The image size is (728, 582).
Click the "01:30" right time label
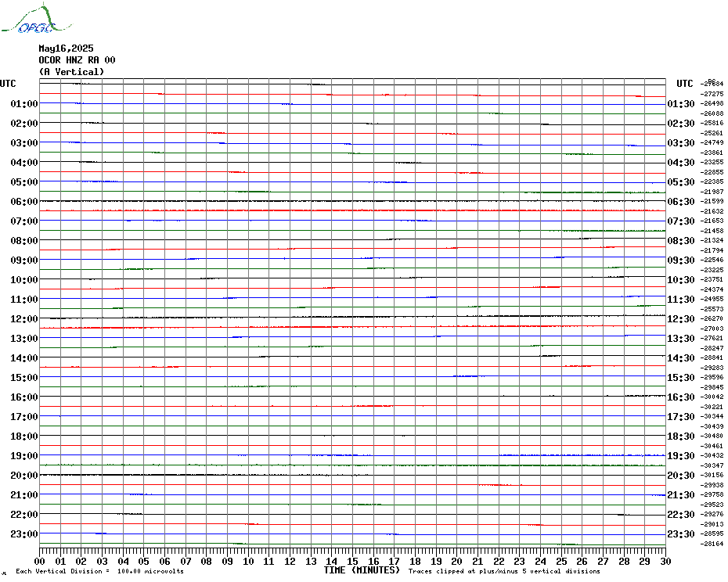(x=681, y=103)
